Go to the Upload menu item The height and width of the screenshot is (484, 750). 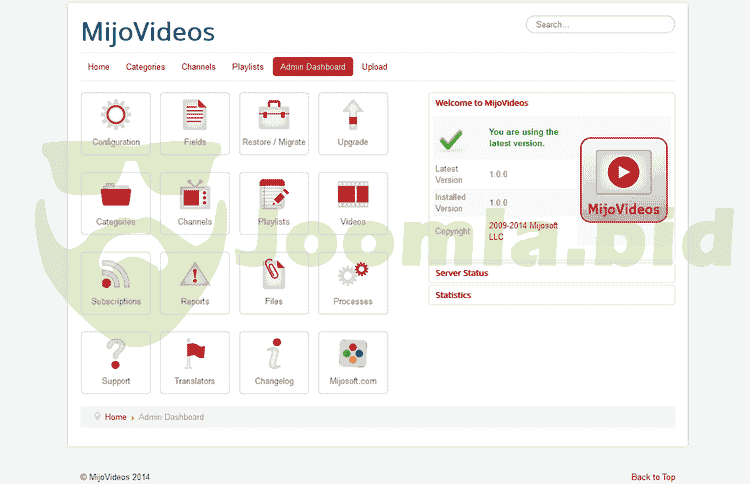(x=374, y=67)
